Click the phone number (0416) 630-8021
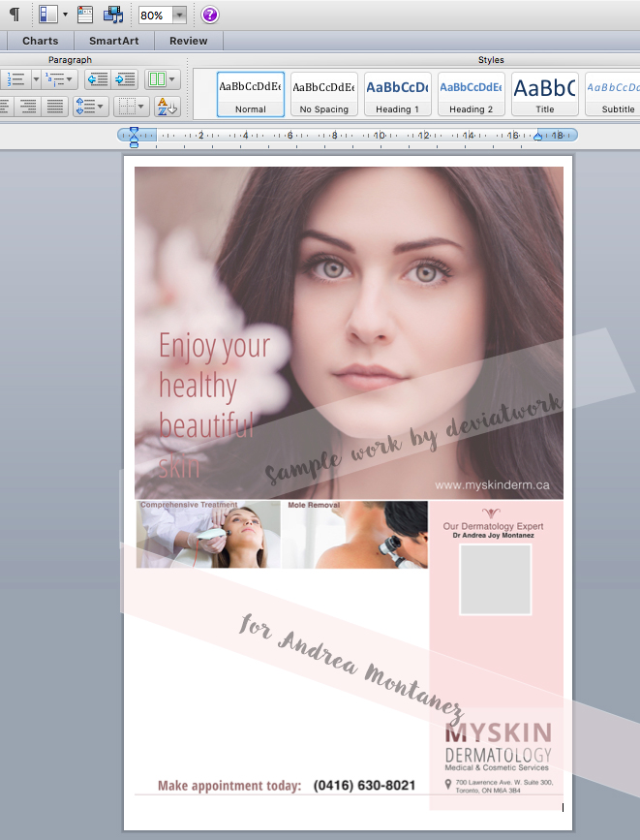This screenshot has height=840, width=640. tap(364, 786)
